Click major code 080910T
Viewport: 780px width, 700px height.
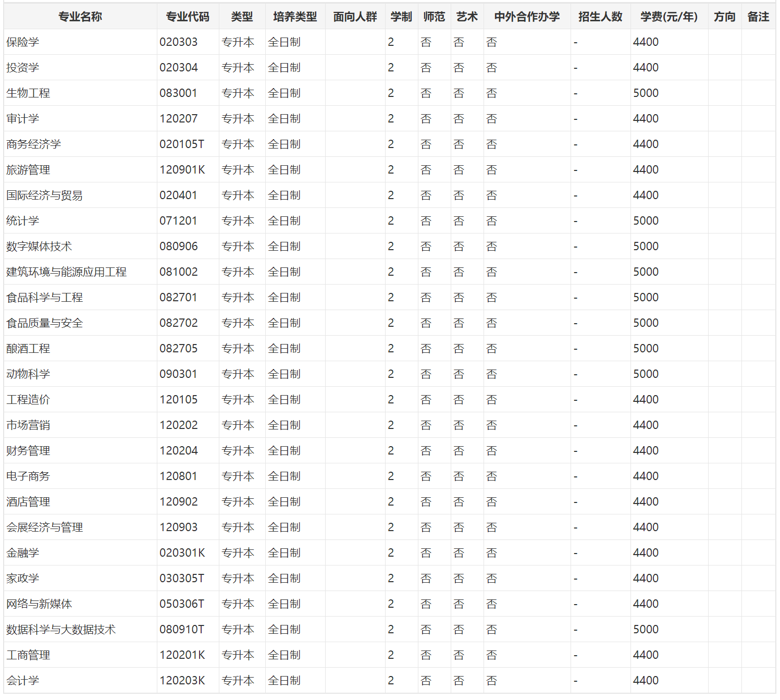(x=182, y=630)
